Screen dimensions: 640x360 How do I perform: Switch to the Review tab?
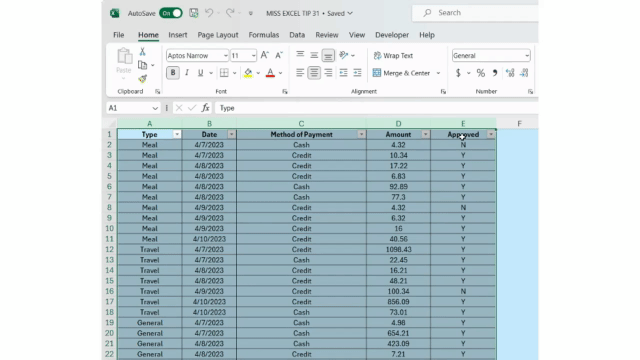[327, 35]
